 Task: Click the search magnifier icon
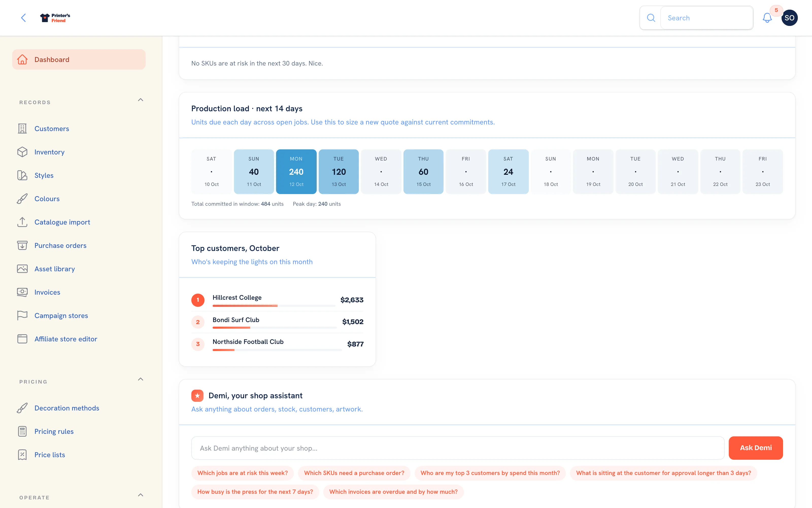point(651,18)
